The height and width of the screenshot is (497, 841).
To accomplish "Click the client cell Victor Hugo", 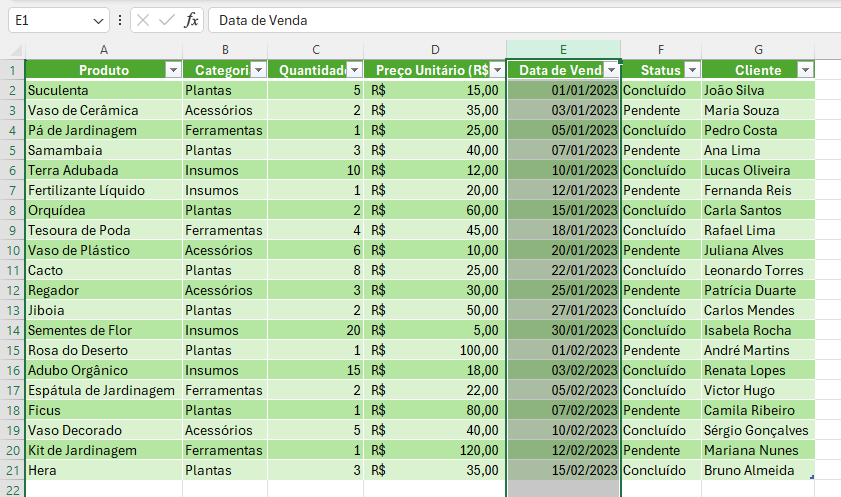I will click(758, 390).
